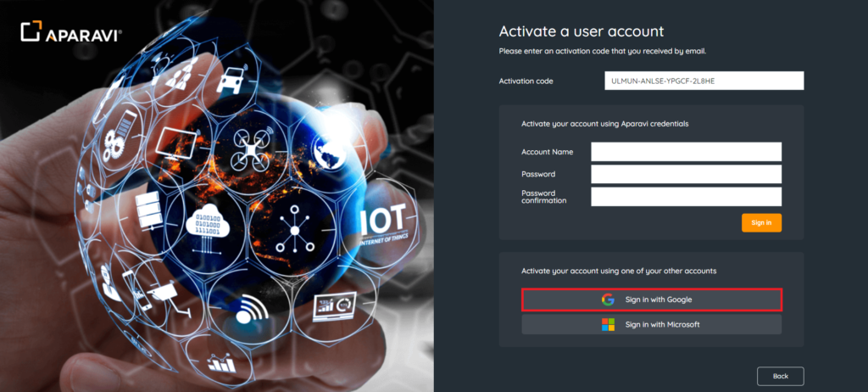Choose Sign in with Google
The width and height of the screenshot is (868, 392).
[651, 300]
